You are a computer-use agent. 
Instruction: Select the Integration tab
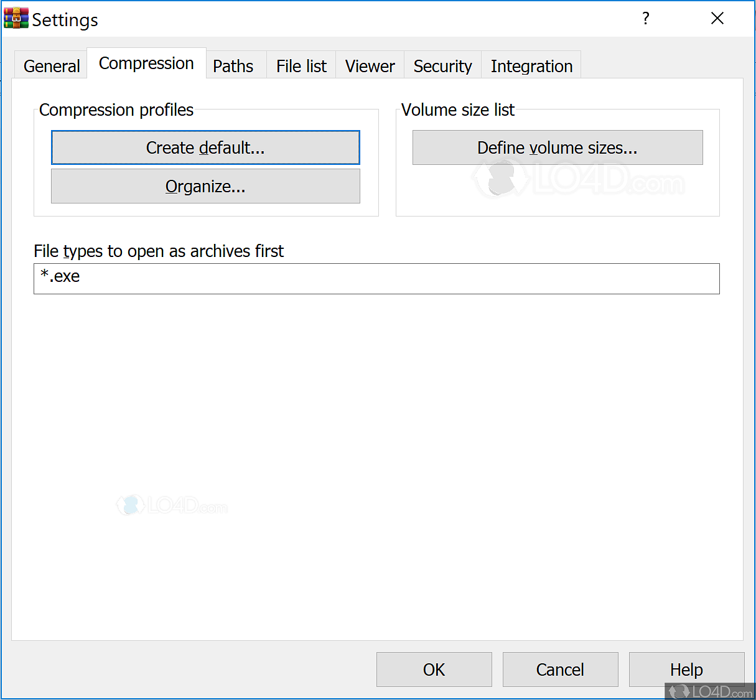[x=531, y=65]
